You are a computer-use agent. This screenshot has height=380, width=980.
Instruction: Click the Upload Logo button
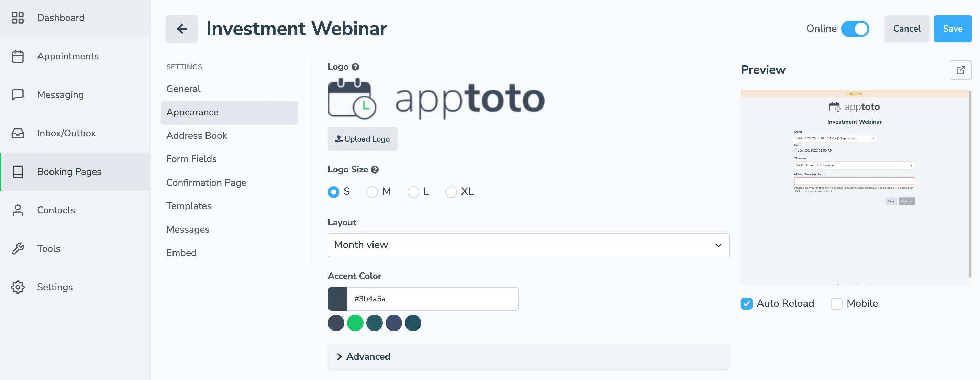coord(362,139)
